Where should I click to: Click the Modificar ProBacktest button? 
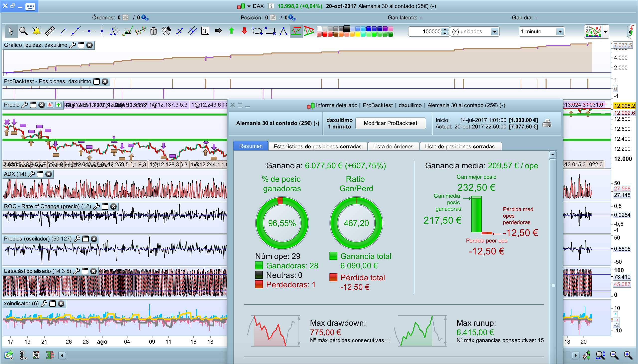pos(390,123)
